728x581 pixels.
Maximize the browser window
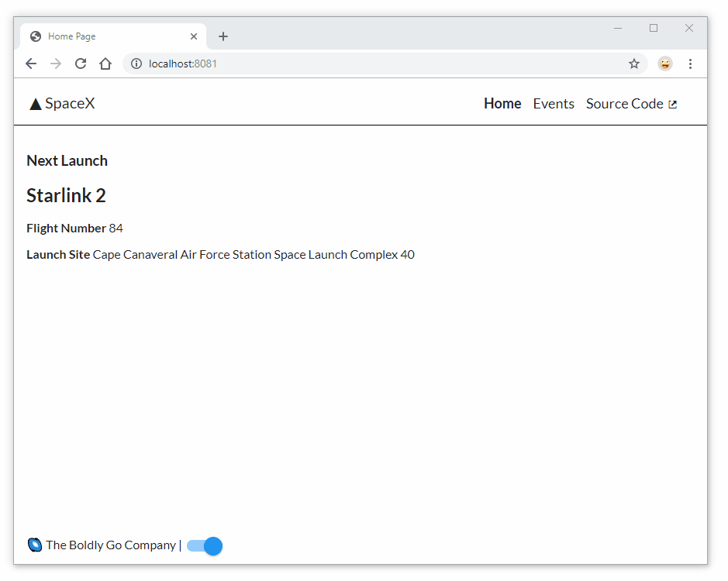pos(654,29)
